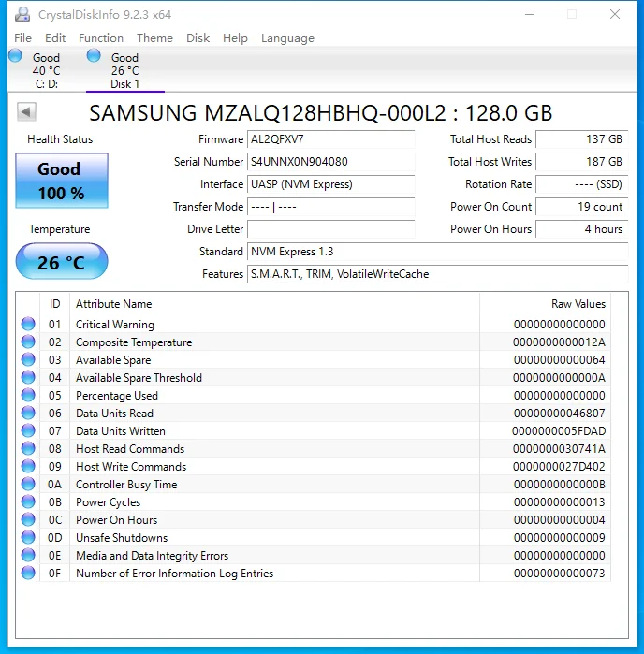The image size is (644, 654).
Task: Click status orb for Percentage Used row
Action: (x=28, y=396)
